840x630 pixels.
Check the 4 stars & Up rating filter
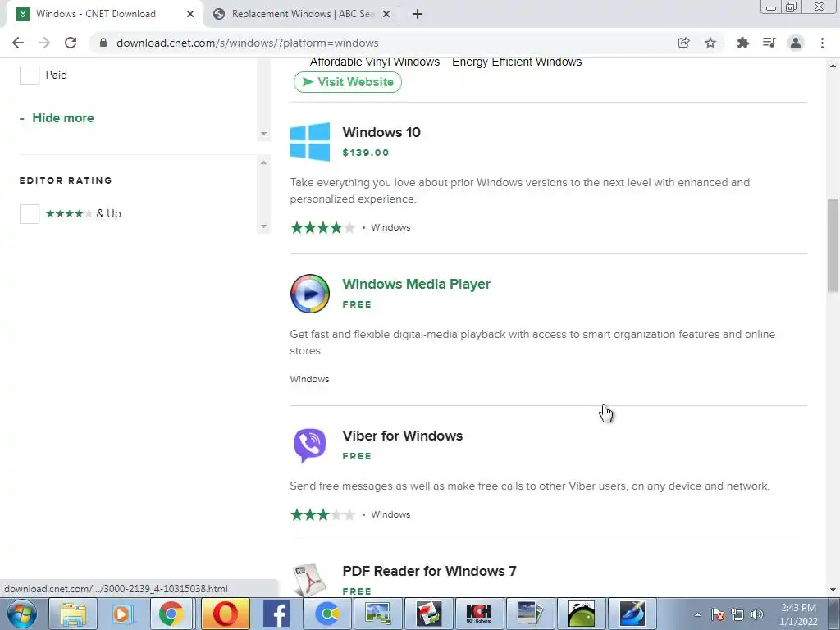point(30,214)
